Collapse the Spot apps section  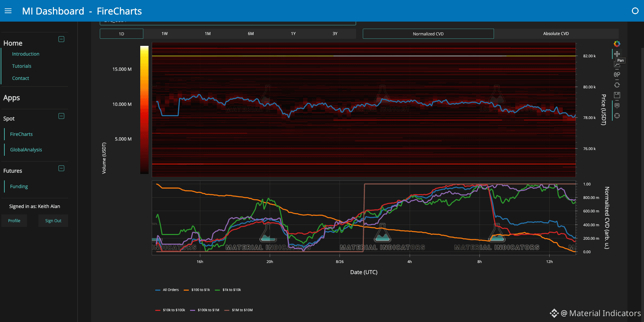[x=61, y=116]
